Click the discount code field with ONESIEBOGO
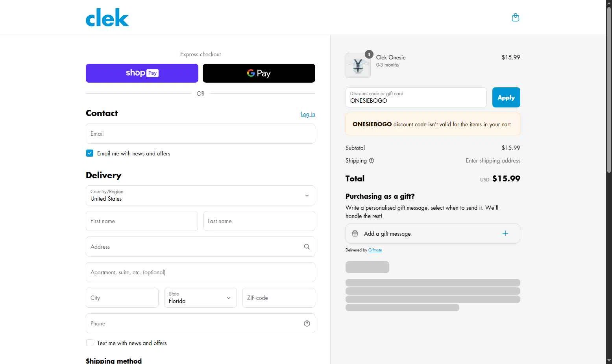The height and width of the screenshot is (364, 612). coord(416,98)
